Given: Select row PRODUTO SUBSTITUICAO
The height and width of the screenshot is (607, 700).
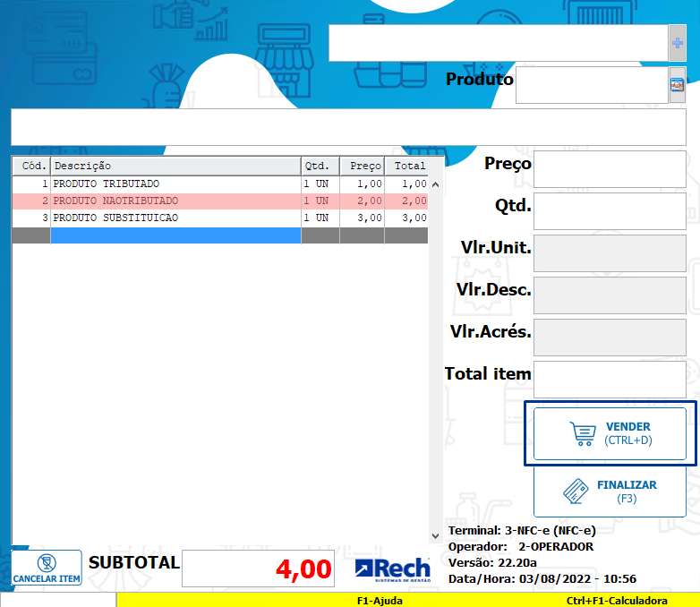Looking at the screenshot, I should pos(220,218).
